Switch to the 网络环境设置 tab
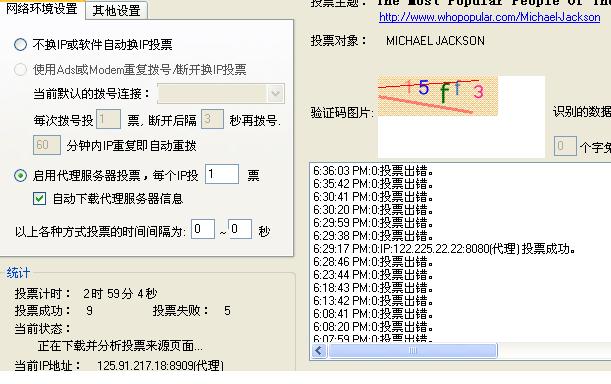 (x=42, y=9)
